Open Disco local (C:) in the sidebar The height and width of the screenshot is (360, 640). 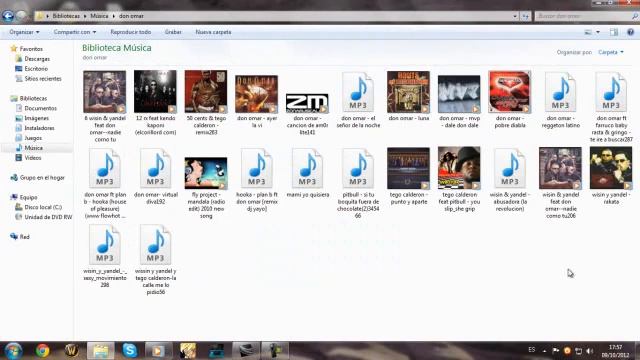[43, 207]
